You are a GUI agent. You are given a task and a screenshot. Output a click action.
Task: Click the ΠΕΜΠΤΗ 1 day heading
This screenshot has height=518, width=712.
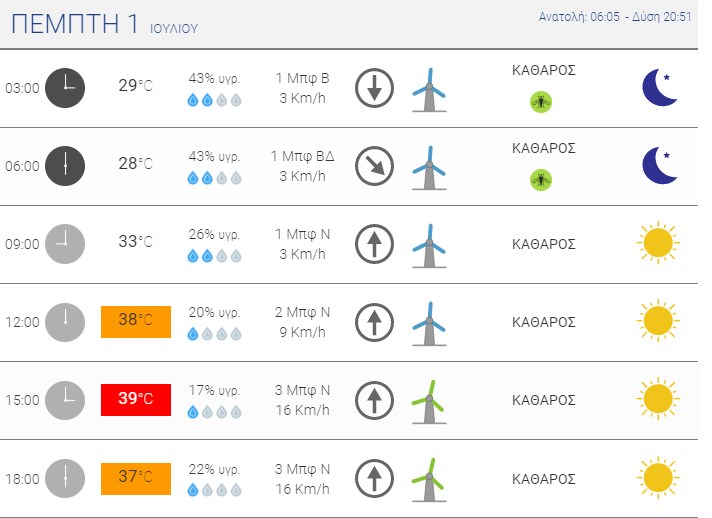tap(75, 24)
